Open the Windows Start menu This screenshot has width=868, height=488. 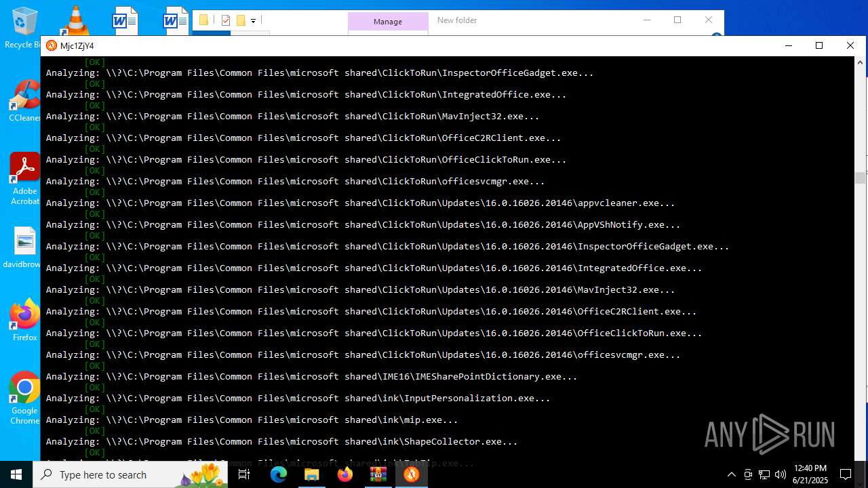16,474
